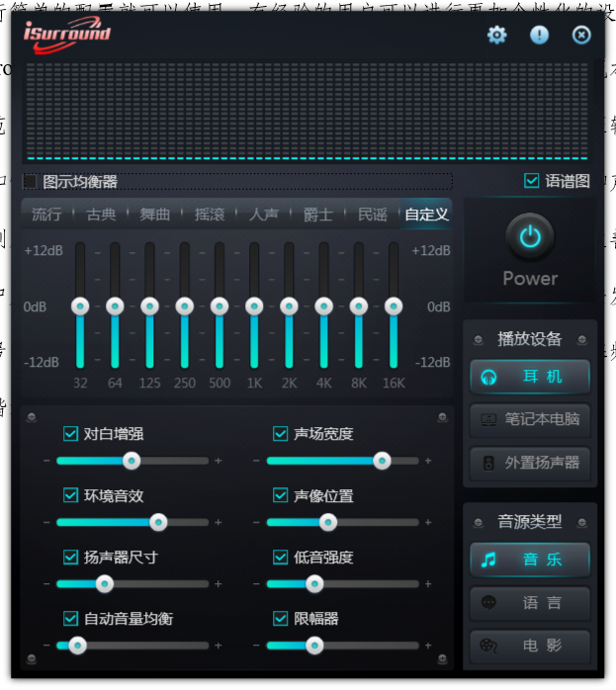Enable the 图示均衡器 checkbox

[30, 182]
